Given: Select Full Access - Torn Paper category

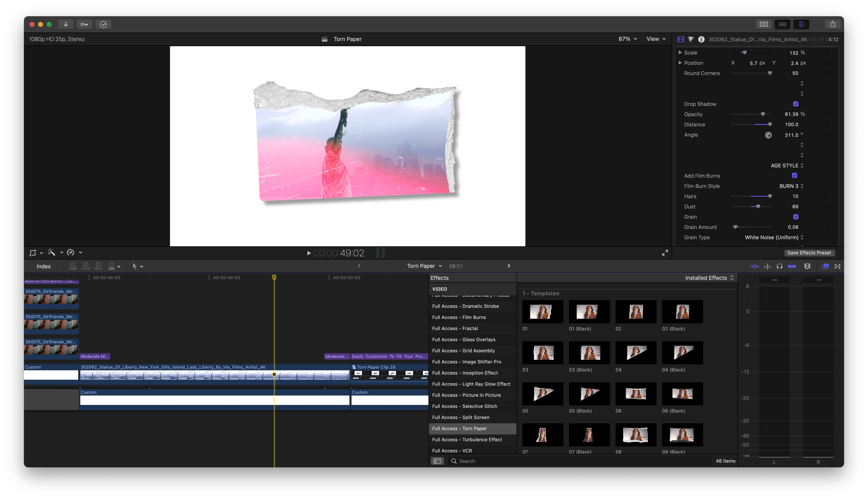Looking at the screenshot, I should tap(472, 428).
